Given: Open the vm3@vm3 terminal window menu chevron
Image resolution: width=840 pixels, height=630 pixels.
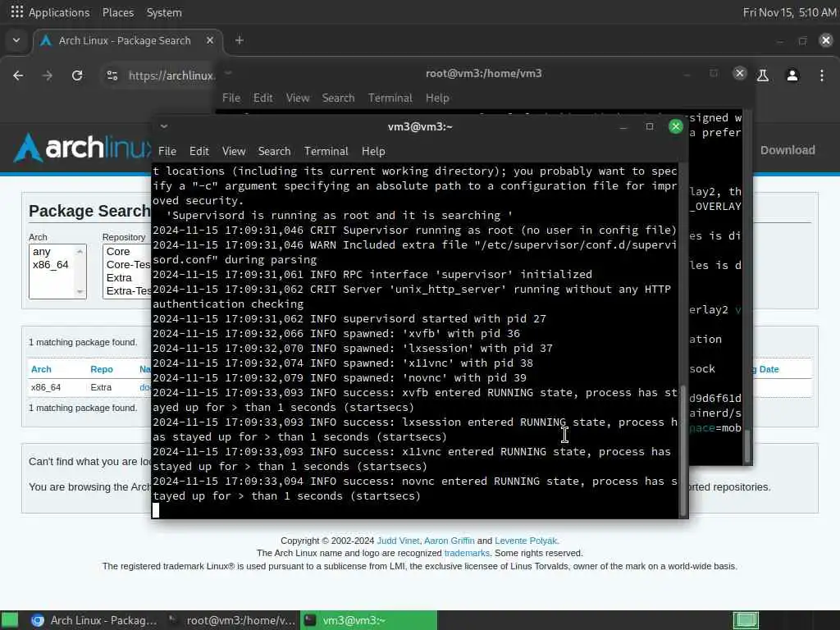Looking at the screenshot, I should (164, 126).
